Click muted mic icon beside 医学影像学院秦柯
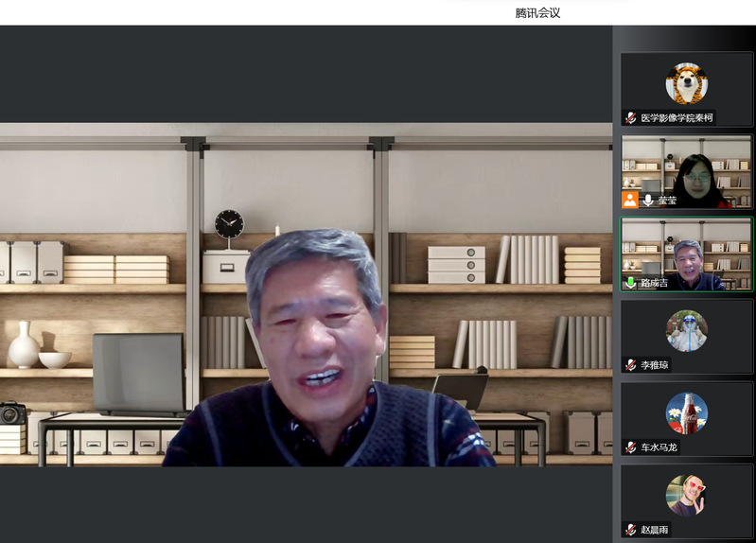This screenshot has height=543, width=756. point(630,118)
